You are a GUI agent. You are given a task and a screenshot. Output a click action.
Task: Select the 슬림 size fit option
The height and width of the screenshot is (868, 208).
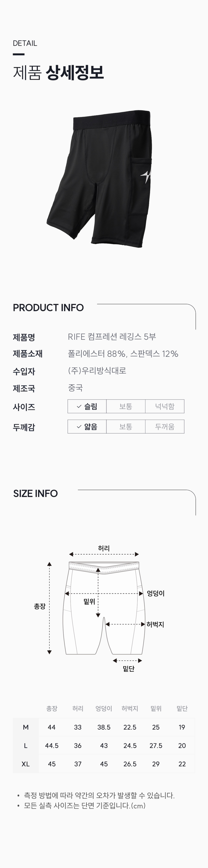click(87, 406)
